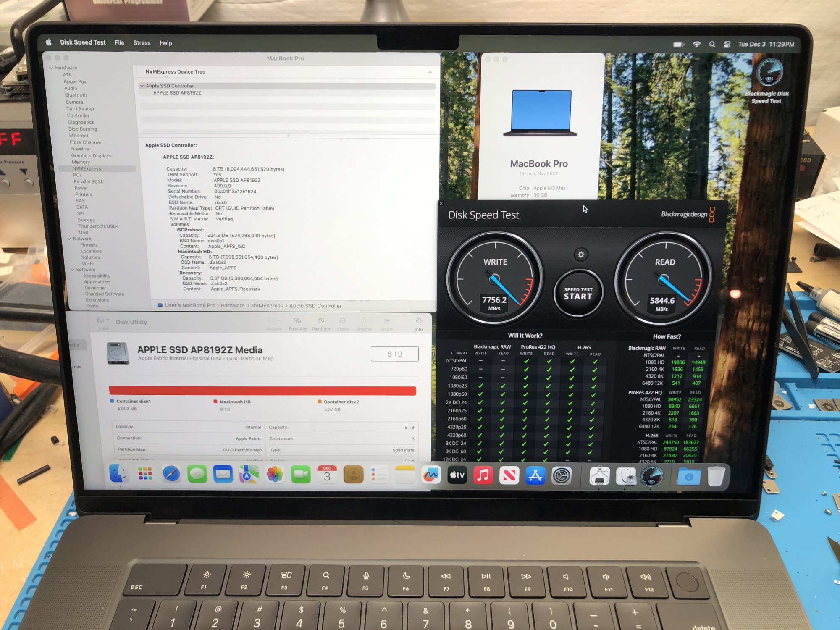
Task: Collapse Apple SSD Controller tree row
Action: pyautogui.click(x=142, y=86)
